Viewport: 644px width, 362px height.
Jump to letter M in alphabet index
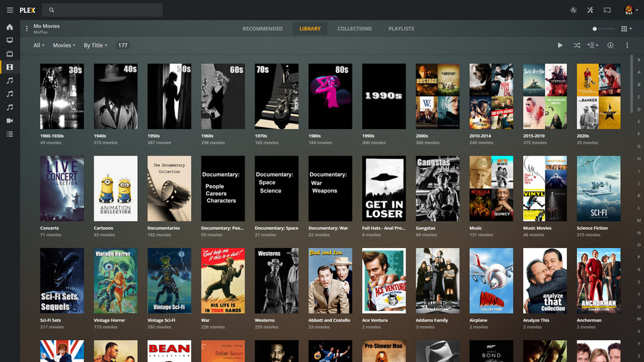pos(639,220)
